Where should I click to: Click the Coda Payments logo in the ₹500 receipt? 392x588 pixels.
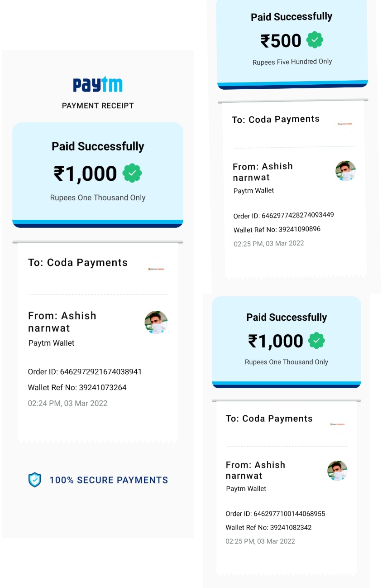346,124
